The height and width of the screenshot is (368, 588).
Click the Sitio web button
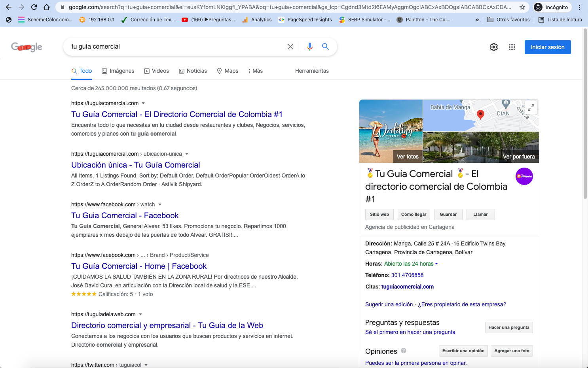pyautogui.click(x=379, y=214)
